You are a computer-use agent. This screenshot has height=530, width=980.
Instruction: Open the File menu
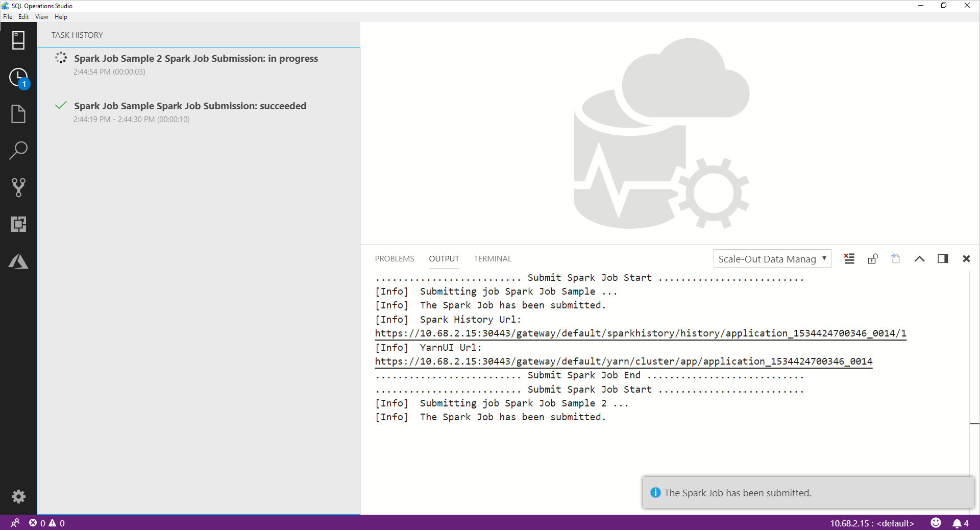coord(8,17)
